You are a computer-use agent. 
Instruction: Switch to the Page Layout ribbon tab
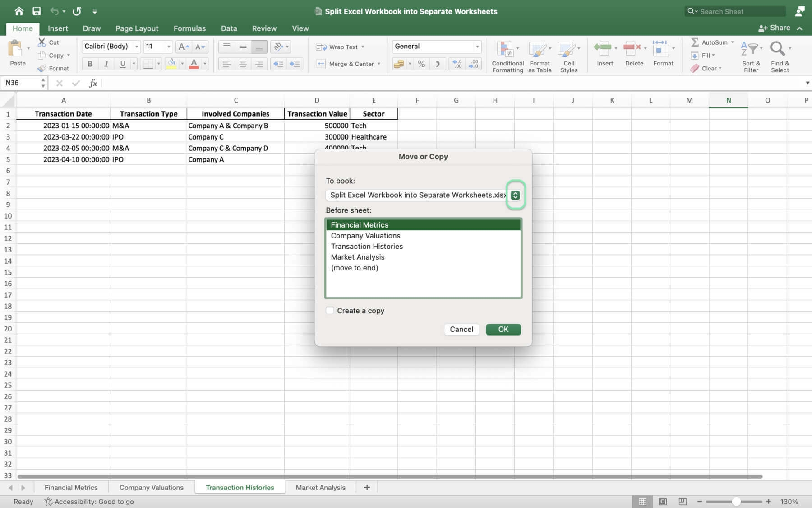tap(137, 28)
